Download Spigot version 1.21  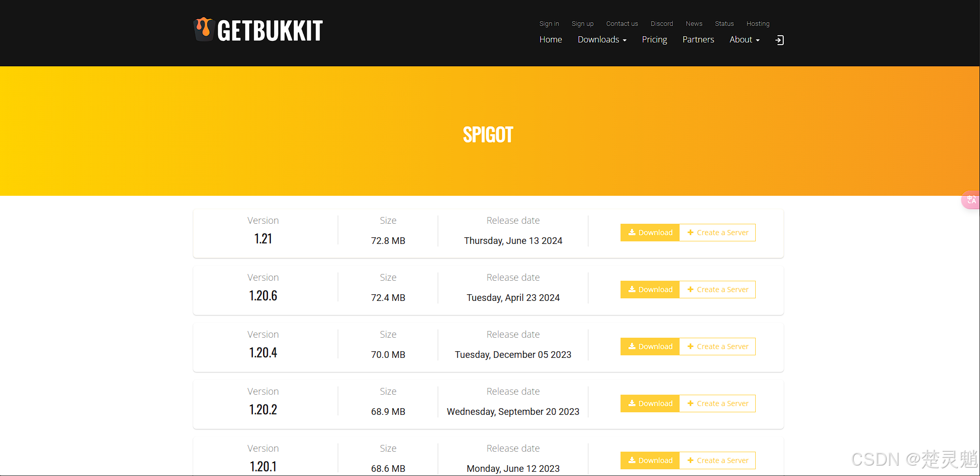[650, 233]
